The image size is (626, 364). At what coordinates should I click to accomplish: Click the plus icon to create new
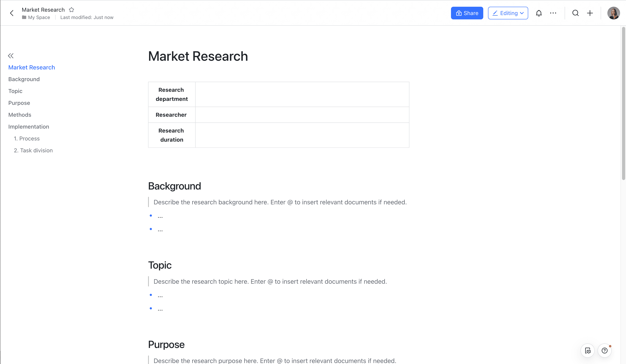(590, 13)
